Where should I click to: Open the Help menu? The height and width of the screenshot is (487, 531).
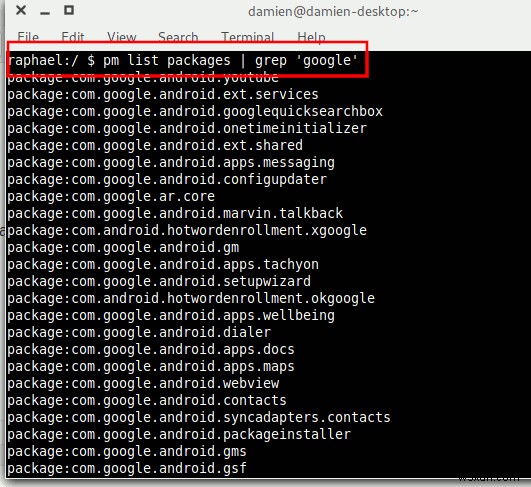[311, 37]
